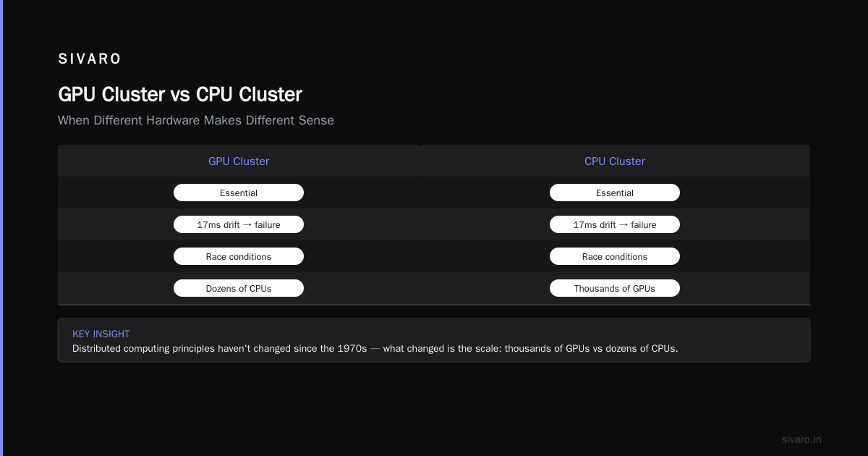Screen dimensions: 868x456
Task: Click the SIVARO brand name
Action: pos(90,59)
